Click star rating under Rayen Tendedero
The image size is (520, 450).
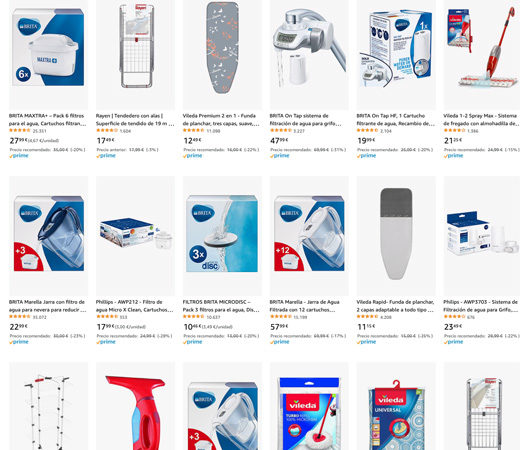tap(107, 131)
